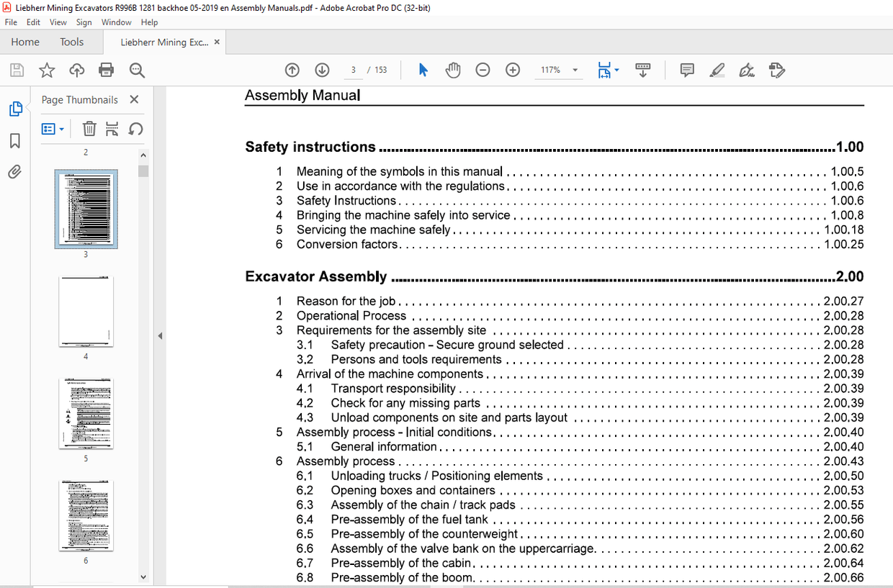Delete pages using the trash icon
The image size is (893, 588).
click(89, 128)
